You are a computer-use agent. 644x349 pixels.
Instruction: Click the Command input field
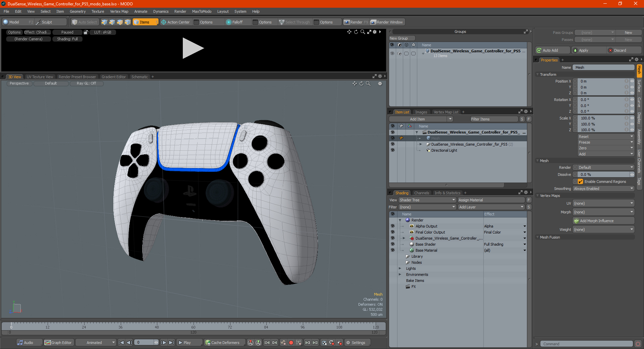click(x=586, y=344)
